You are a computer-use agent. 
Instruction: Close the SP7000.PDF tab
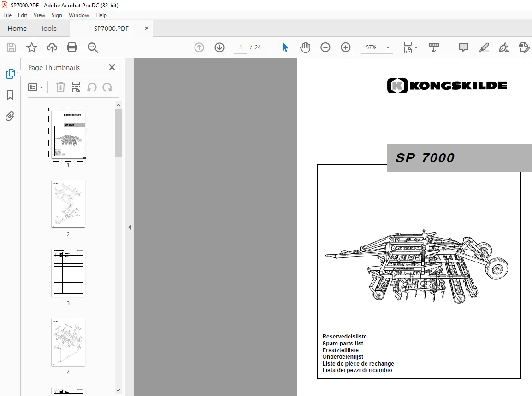tap(147, 29)
